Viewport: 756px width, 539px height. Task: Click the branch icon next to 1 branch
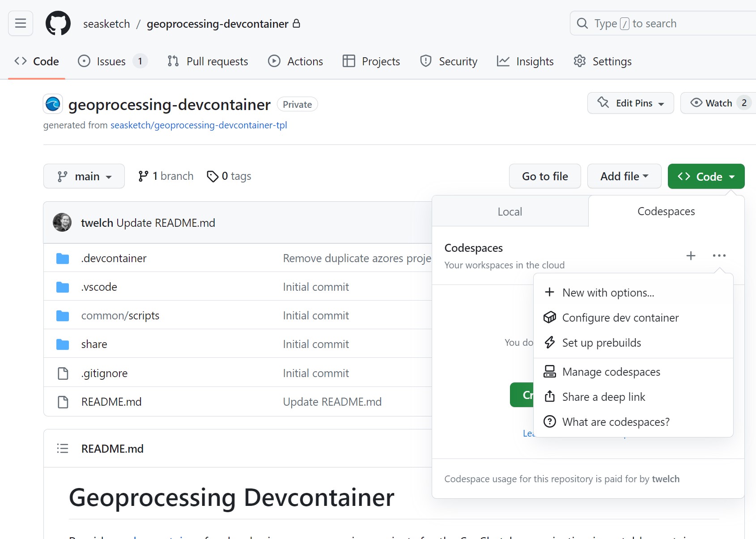[143, 176]
